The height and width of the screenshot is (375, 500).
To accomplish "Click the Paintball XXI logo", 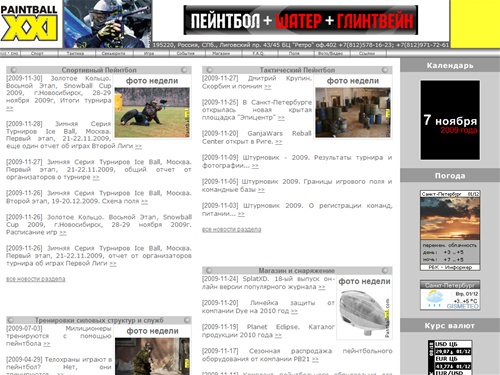I will click(29, 23).
